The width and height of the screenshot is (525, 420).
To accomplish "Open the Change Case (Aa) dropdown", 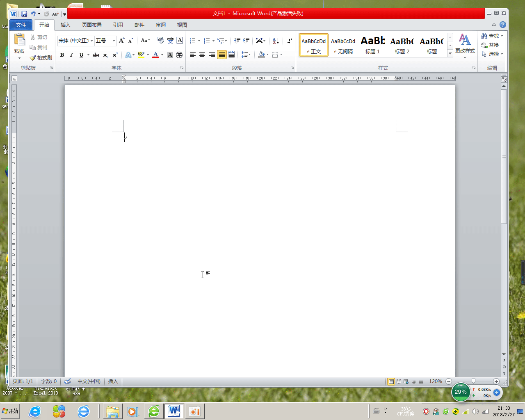I will point(145,41).
